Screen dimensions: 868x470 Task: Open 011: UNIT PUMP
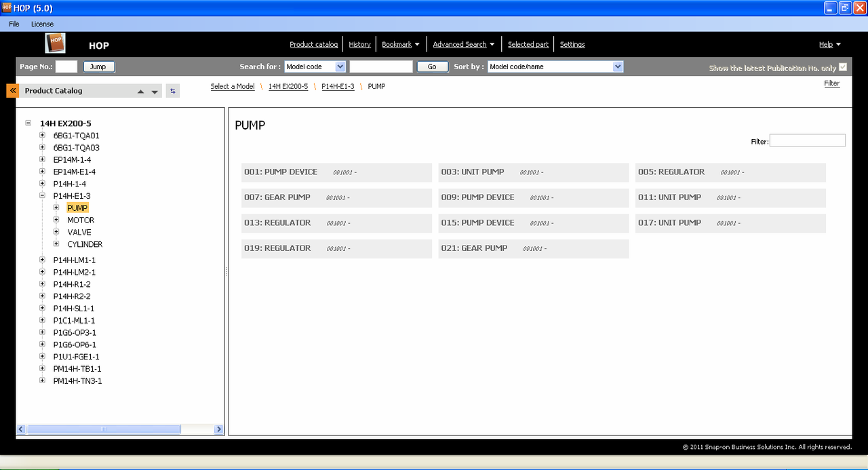coord(730,197)
